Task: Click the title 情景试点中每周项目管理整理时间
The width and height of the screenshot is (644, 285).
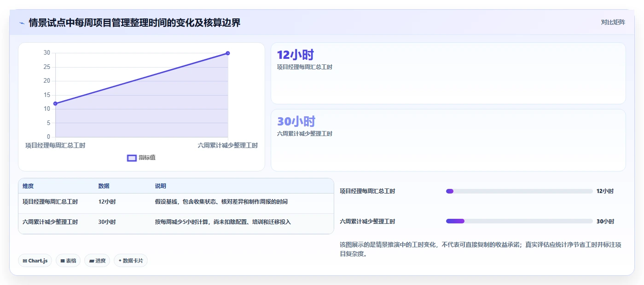Action: click(x=134, y=23)
